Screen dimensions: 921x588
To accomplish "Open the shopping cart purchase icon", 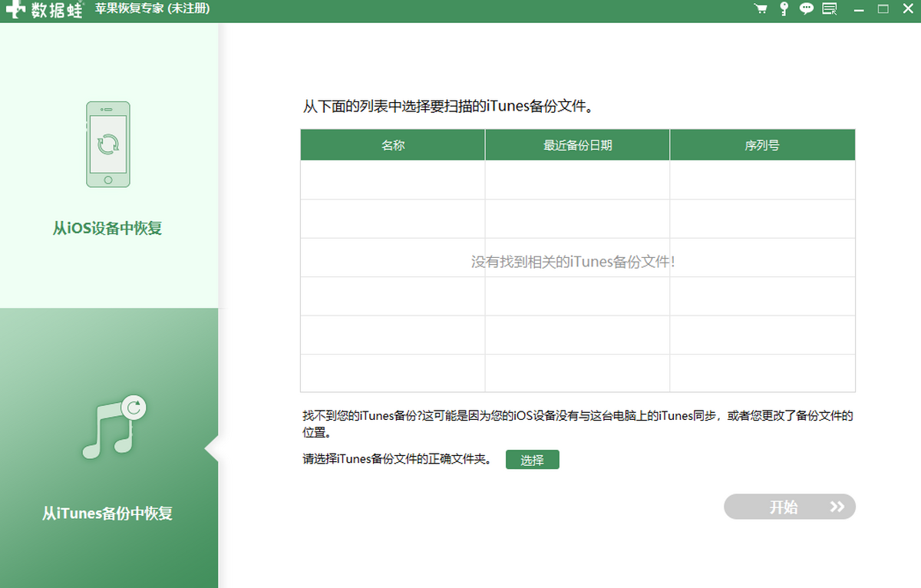I will click(761, 9).
